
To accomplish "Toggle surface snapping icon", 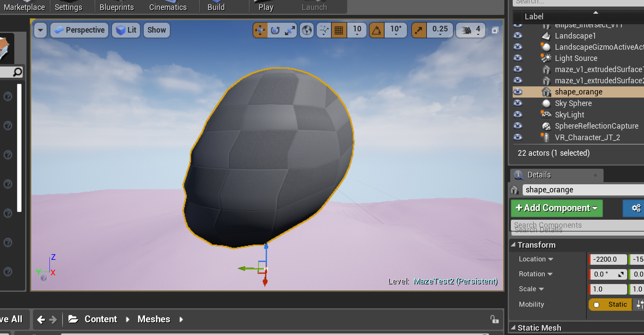I will [324, 30].
